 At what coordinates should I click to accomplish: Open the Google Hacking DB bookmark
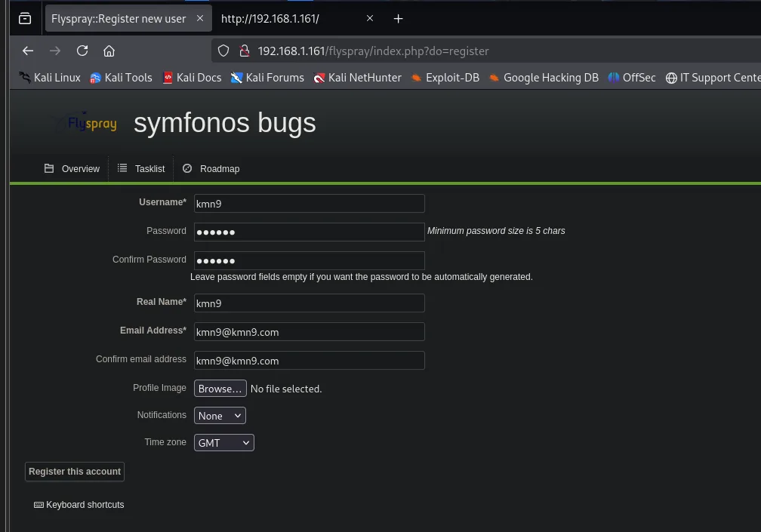tap(544, 78)
